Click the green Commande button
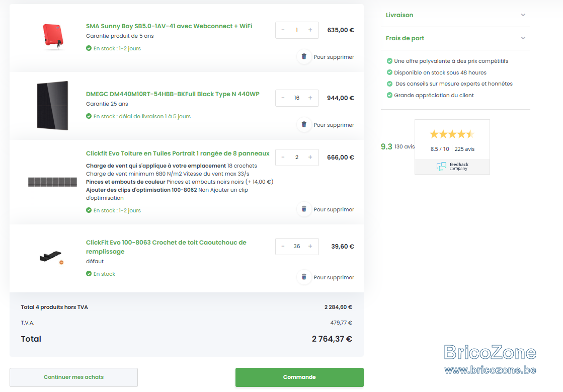Viewport: 563px width, 392px height. tap(299, 377)
